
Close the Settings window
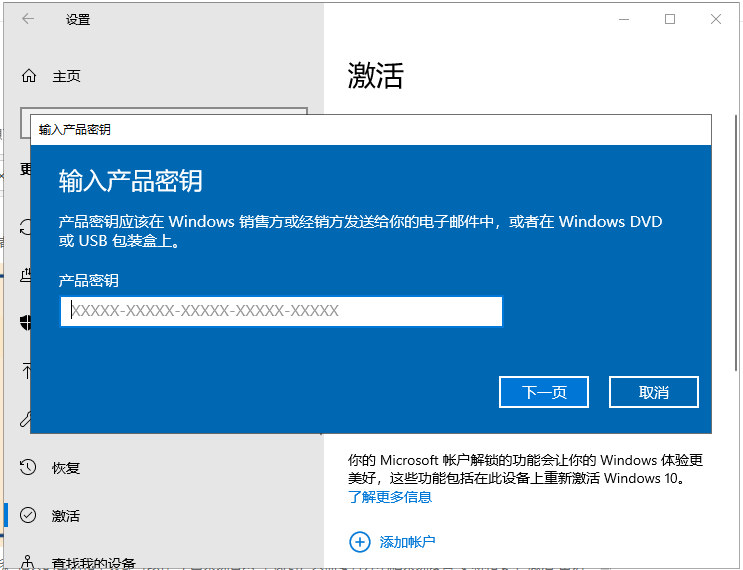pos(716,19)
